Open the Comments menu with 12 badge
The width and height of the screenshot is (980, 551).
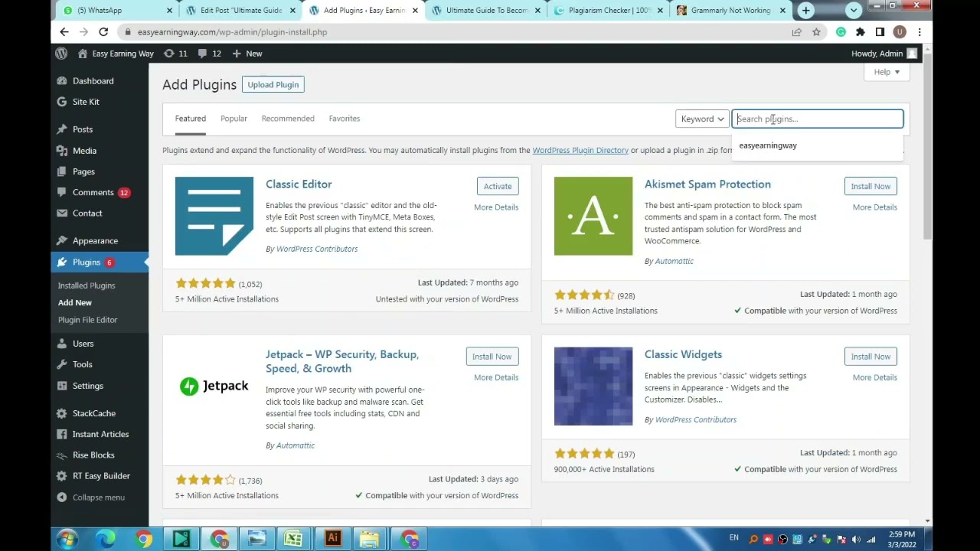93,192
